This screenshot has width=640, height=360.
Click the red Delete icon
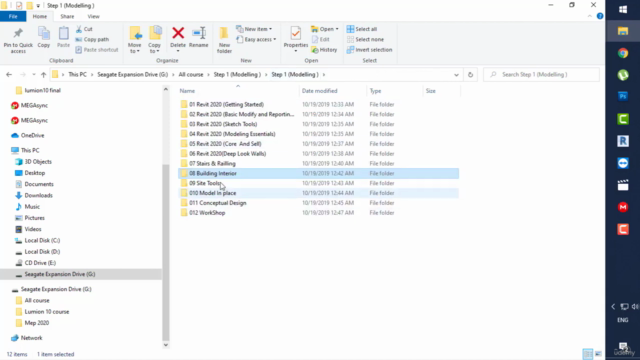pyautogui.click(x=178, y=33)
